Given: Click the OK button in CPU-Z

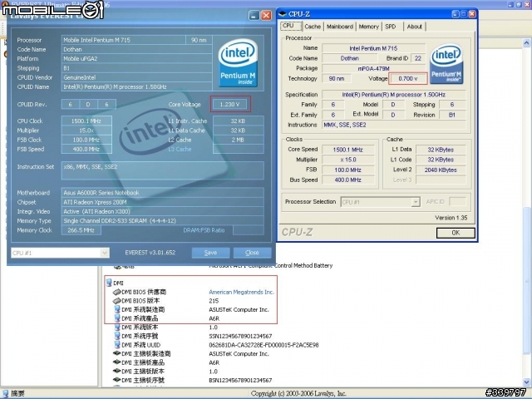Looking at the screenshot, I should (456, 233).
